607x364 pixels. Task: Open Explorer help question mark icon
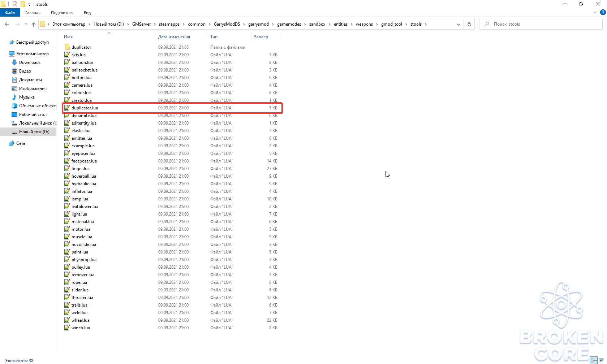point(603,12)
